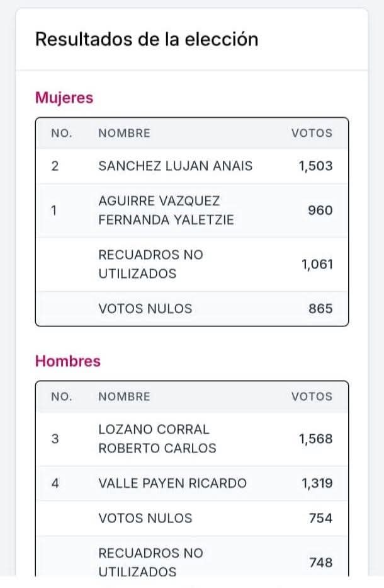
Task: Click the Resultados de la elección heading
Action: 147,39
